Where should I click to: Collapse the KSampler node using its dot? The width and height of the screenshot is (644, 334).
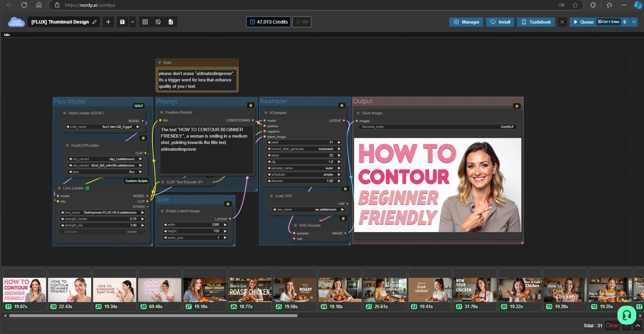[266, 113]
